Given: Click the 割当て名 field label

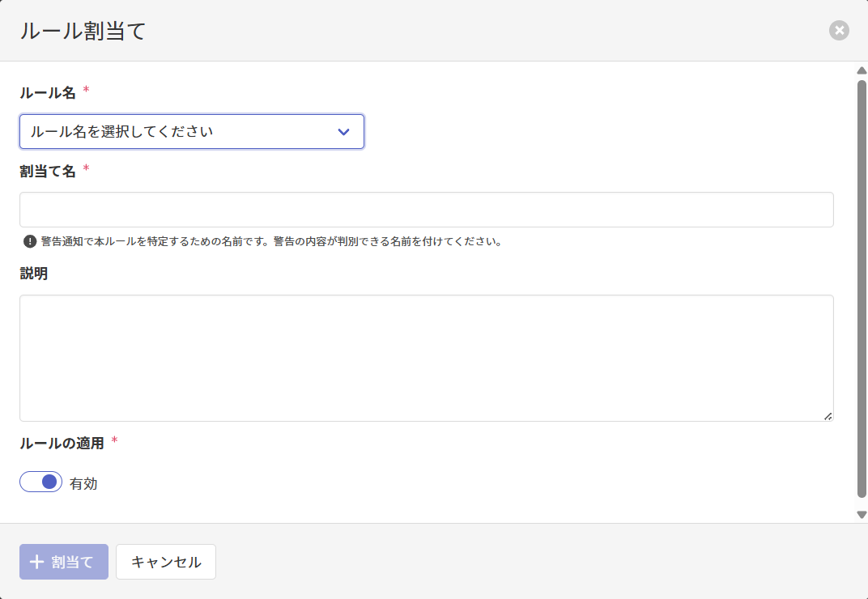Looking at the screenshot, I should click(48, 171).
